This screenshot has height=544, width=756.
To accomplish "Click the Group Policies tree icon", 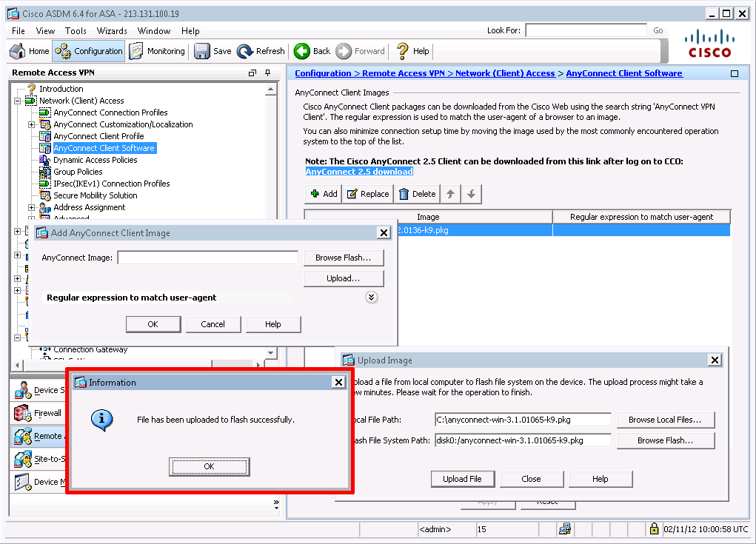I will point(44,172).
